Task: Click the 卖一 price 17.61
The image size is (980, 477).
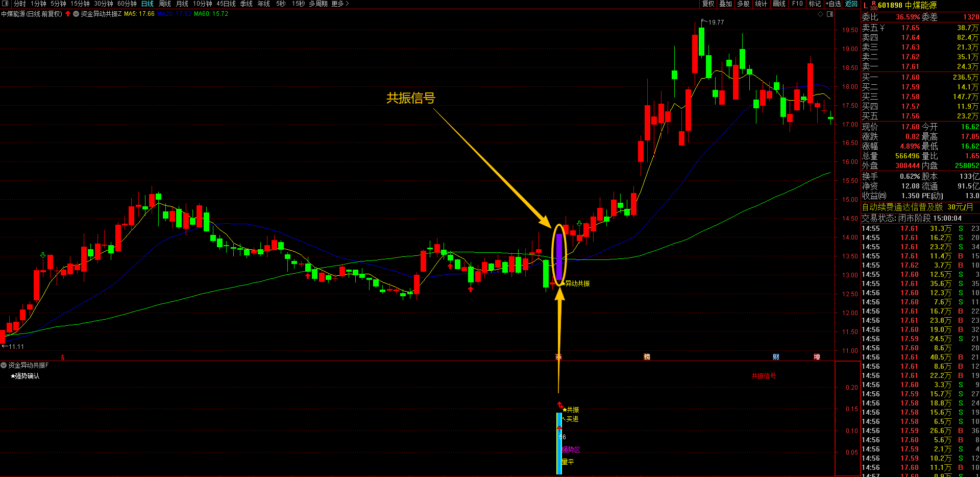Action: click(x=910, y=67)
